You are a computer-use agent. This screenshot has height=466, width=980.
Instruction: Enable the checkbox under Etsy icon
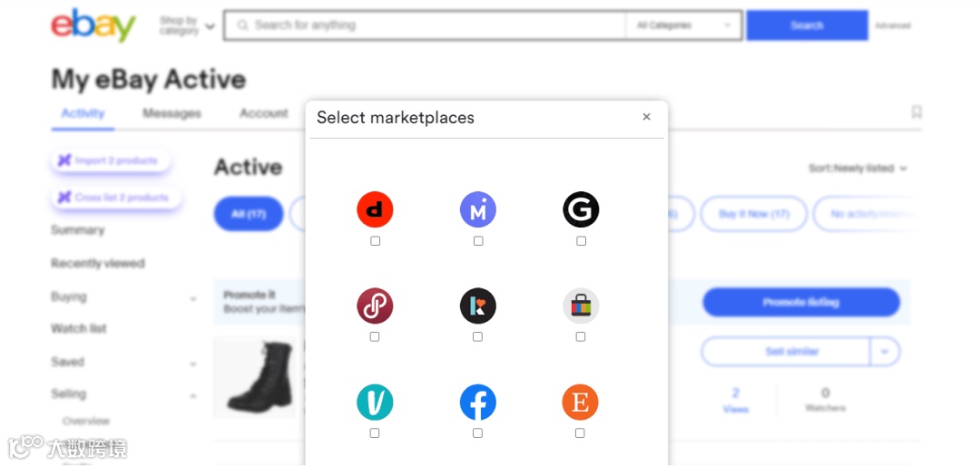coord(581,433)
